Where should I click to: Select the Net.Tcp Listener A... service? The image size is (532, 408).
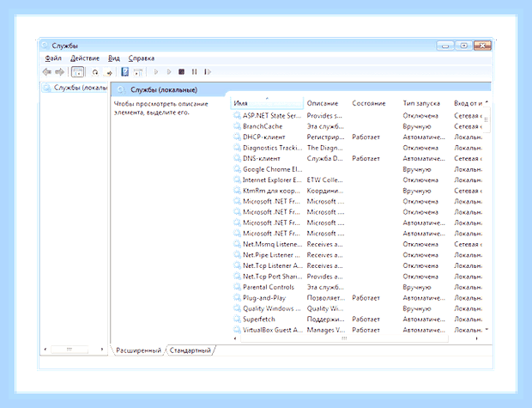(x=273, y=265)
